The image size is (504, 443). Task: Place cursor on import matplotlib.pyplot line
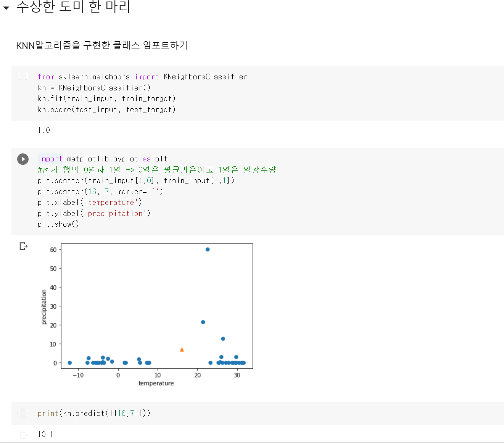point(103,159)
